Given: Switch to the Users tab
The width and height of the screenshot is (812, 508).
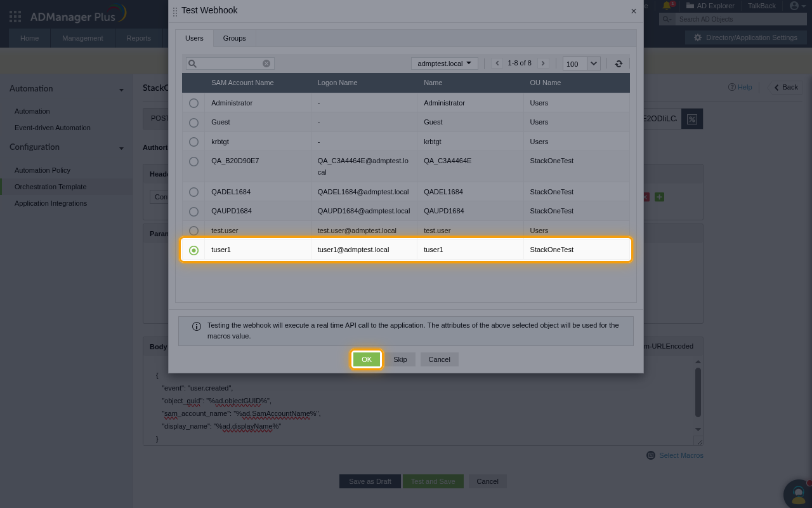Looking at the screenshot, I should tap(194, 38).
